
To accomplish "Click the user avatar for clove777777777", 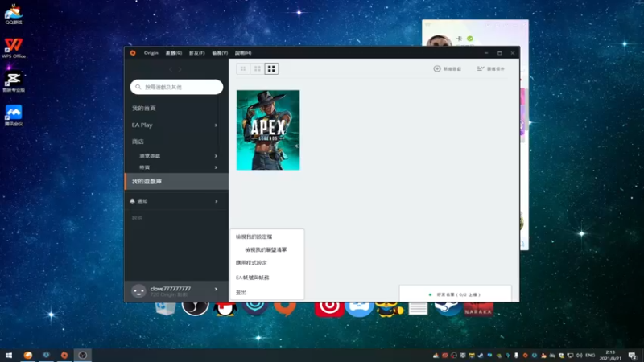I will click(x=138, y=291).
